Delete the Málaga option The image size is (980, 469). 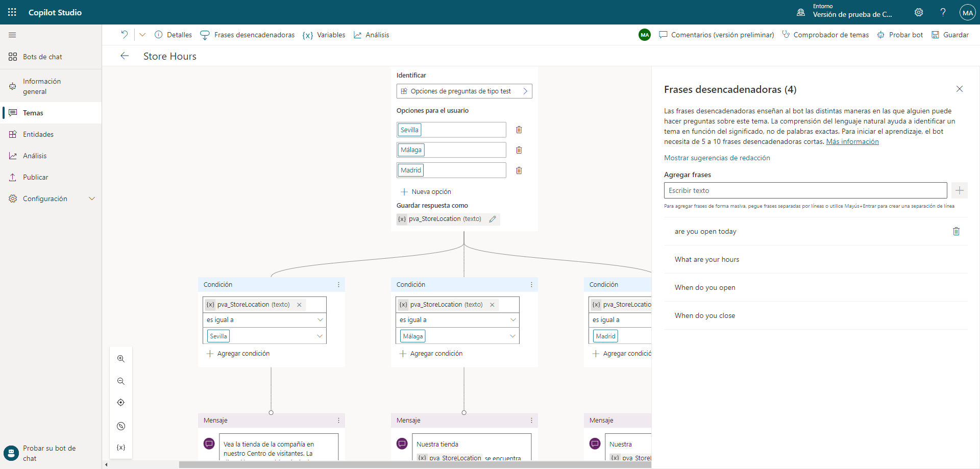(x=519, y=150)
